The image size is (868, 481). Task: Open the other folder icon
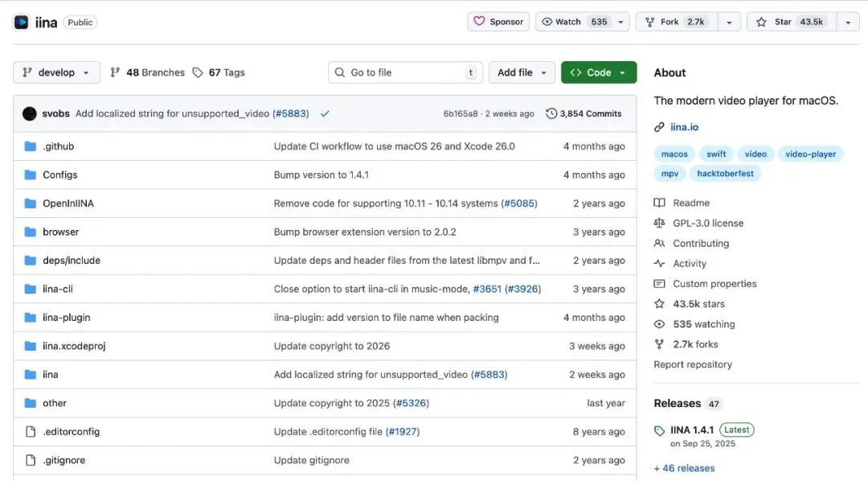(31, 403)
